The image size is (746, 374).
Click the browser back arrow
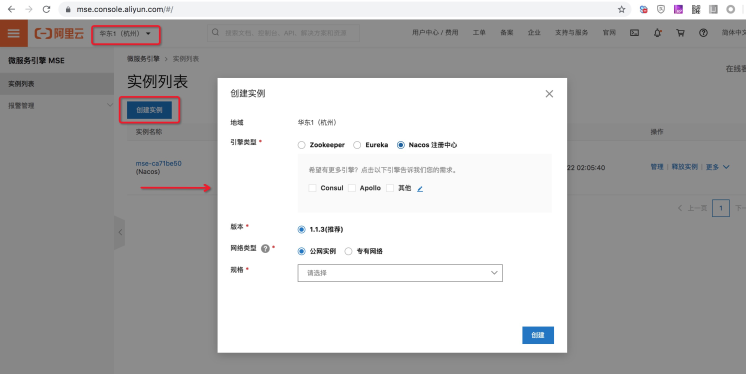tap(11, 9)
